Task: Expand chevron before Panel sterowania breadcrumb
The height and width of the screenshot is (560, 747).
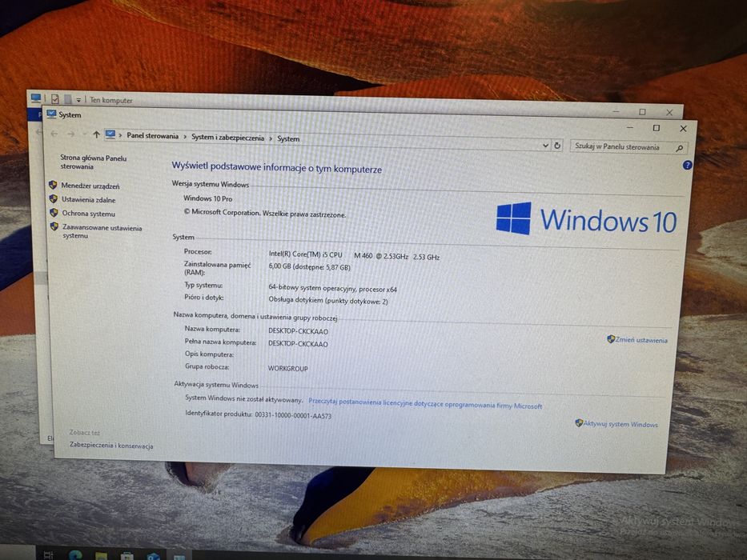Action: click(121, 136)
